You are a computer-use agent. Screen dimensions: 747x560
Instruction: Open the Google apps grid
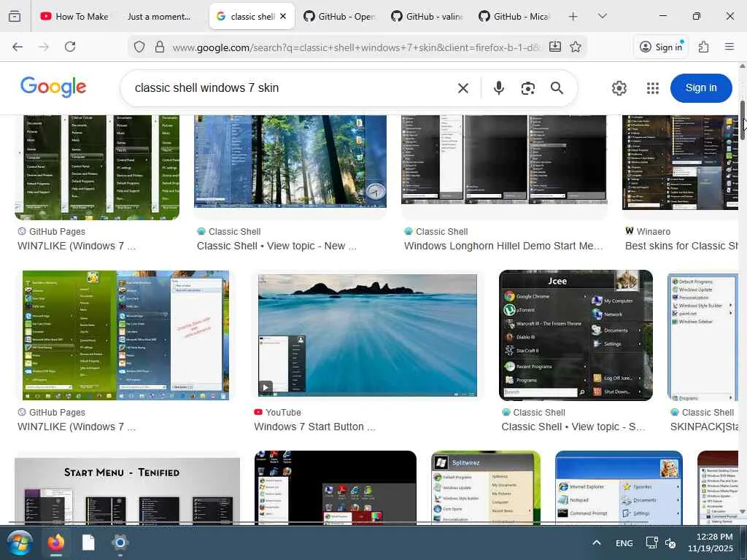[653, 88]
